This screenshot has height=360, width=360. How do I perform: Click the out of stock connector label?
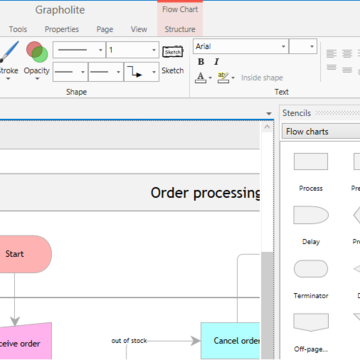[129, 341]
